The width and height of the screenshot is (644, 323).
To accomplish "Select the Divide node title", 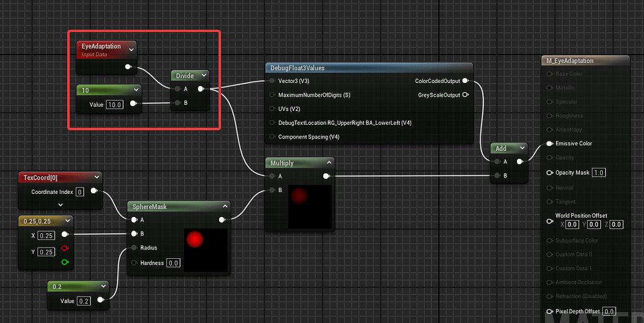I will [185, 75].
